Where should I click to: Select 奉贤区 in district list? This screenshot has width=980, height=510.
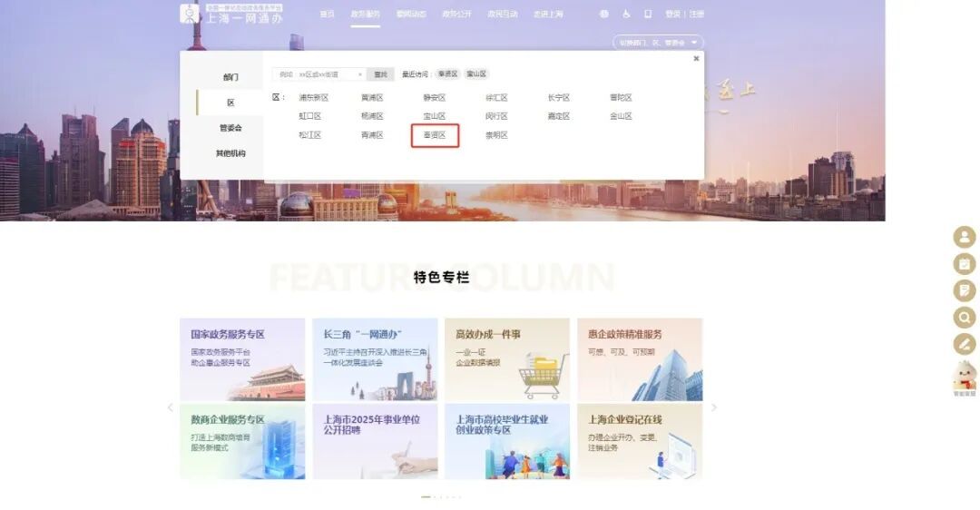tap(435, 135)
